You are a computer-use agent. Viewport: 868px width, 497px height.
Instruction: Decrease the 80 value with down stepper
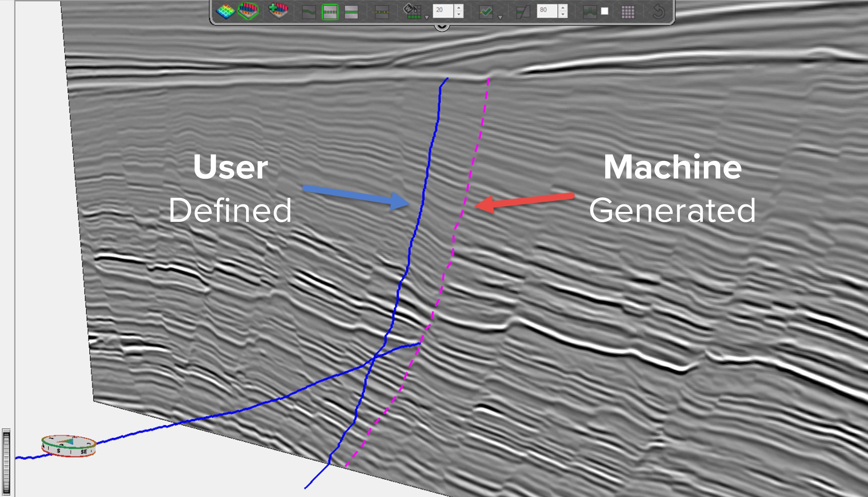pos(563,14)
